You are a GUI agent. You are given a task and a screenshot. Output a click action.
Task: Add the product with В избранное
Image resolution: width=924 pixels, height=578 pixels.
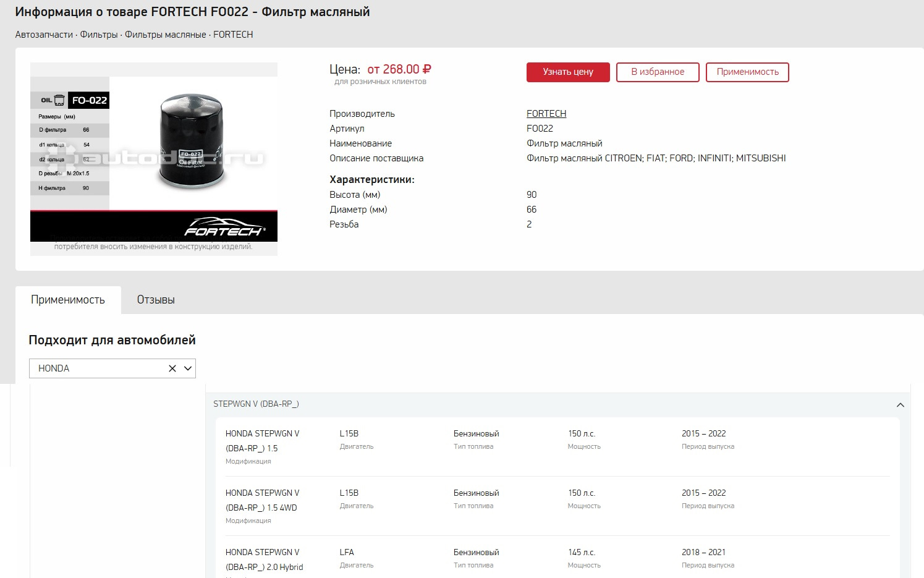[x=658, y=72]
